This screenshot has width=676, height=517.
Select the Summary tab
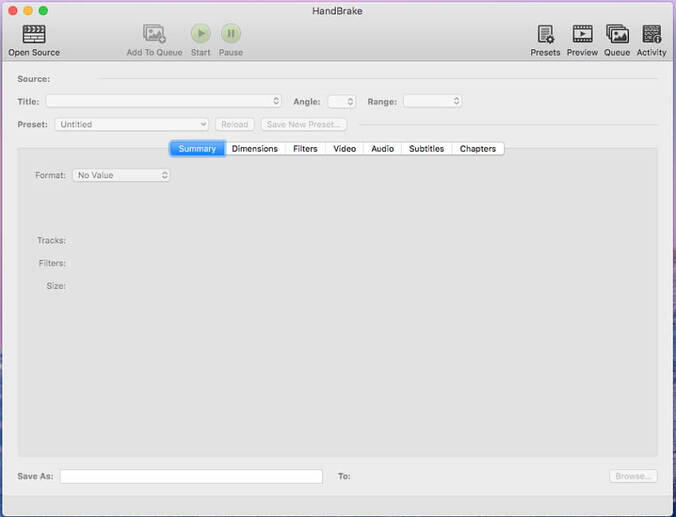click(x=197, y=149)
